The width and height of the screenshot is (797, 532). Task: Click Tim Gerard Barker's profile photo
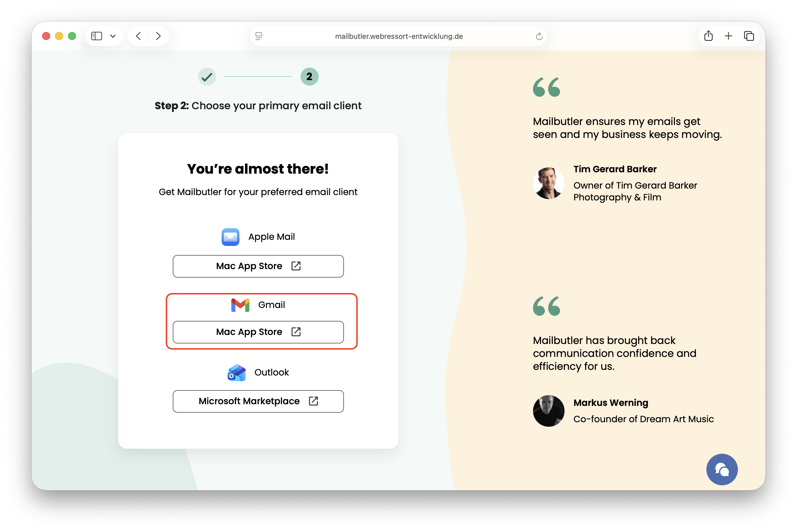click(549, 183)
